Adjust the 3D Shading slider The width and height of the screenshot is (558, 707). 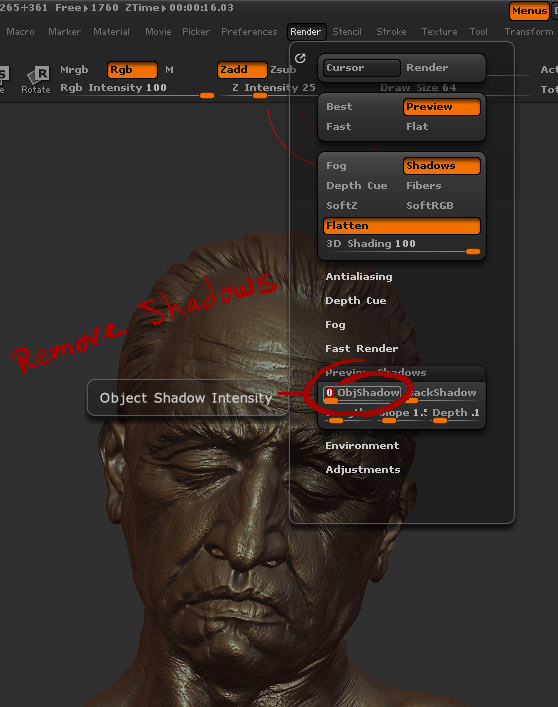(x=402, y=247)
